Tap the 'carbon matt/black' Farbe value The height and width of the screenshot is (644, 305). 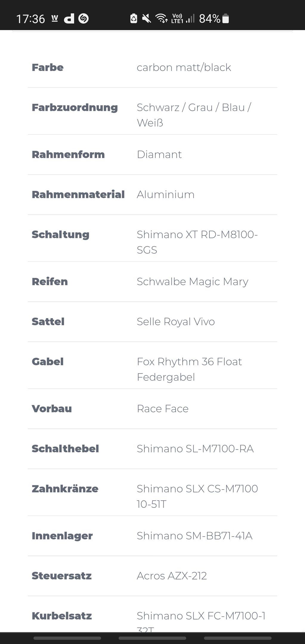click(x=184, y=67)
